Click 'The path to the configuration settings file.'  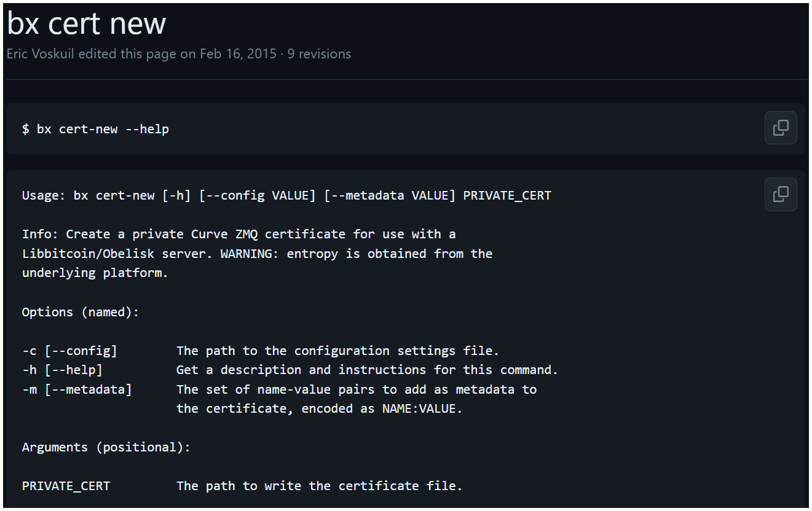click(338, 351)
